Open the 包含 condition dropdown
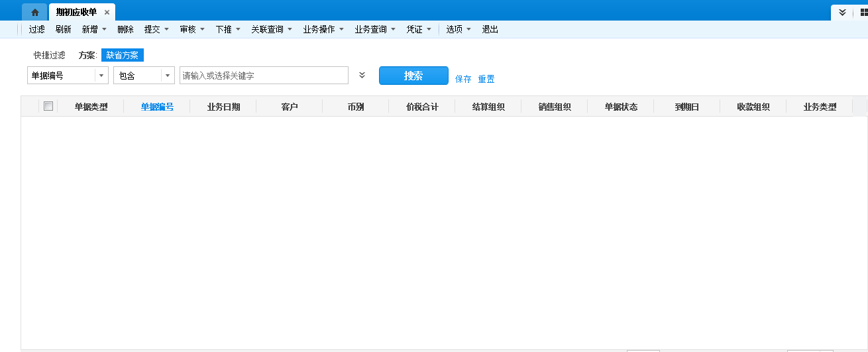 click(167, 76)
